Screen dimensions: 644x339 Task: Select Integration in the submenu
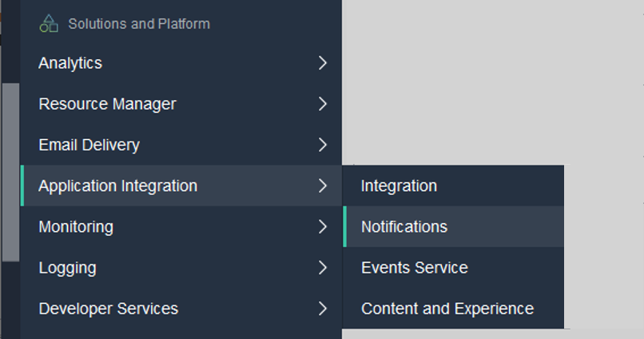399,185
